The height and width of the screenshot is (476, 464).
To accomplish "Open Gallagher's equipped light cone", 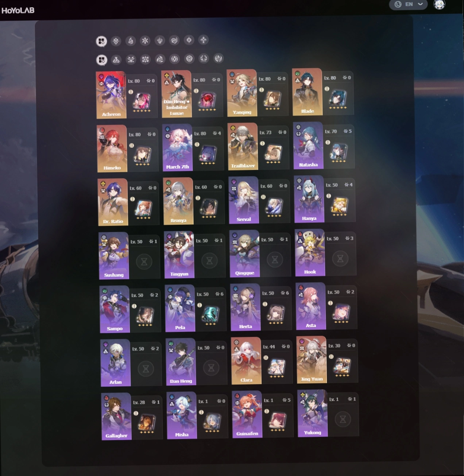I will click(147, 422).
